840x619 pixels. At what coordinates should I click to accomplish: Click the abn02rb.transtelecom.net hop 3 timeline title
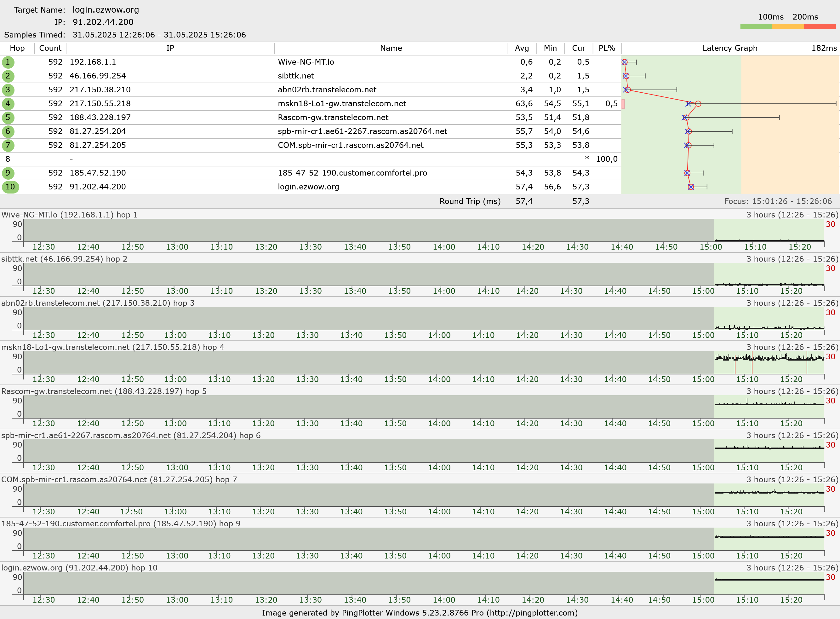[98, 303]
